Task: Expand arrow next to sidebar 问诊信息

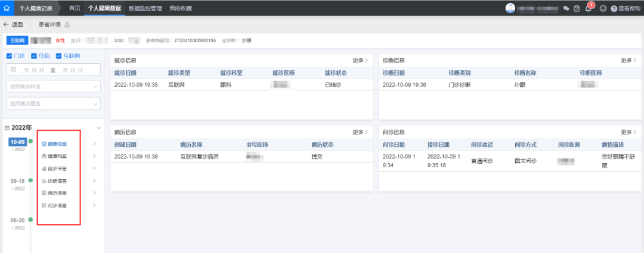Action: coord(94,205)
